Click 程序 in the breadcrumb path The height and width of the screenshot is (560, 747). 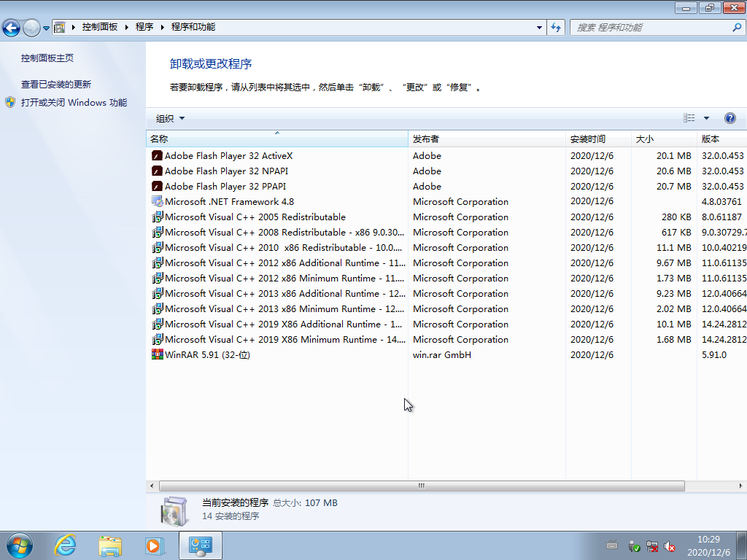(x=144, y=27)
